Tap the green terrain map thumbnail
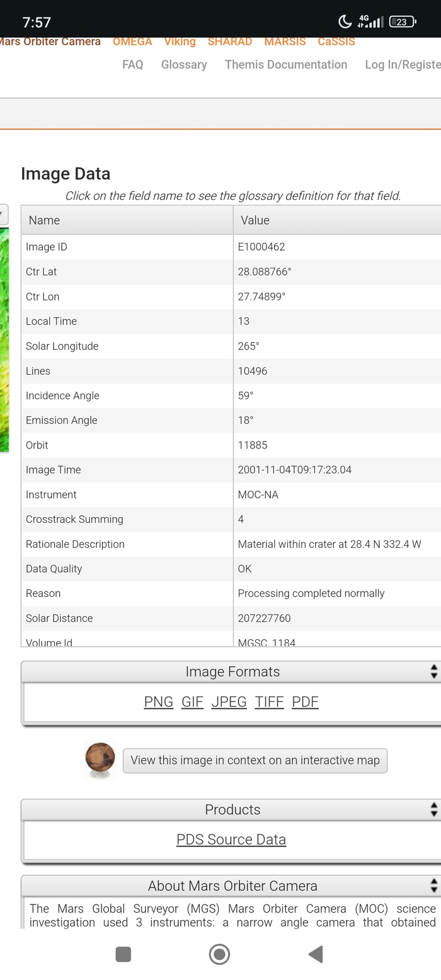441x980 pixels. [4, 340]
